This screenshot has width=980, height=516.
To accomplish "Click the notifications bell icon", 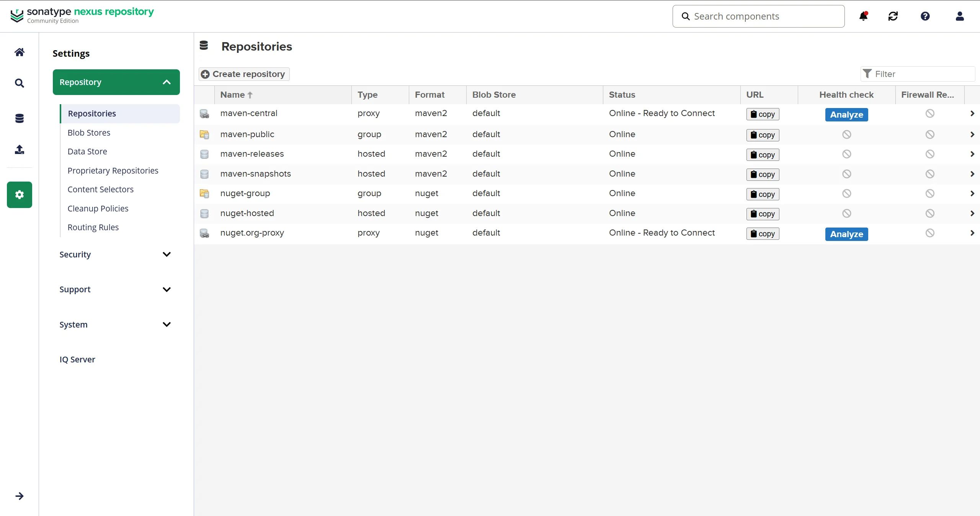I will pyautogui.click(x=863, y=16).
